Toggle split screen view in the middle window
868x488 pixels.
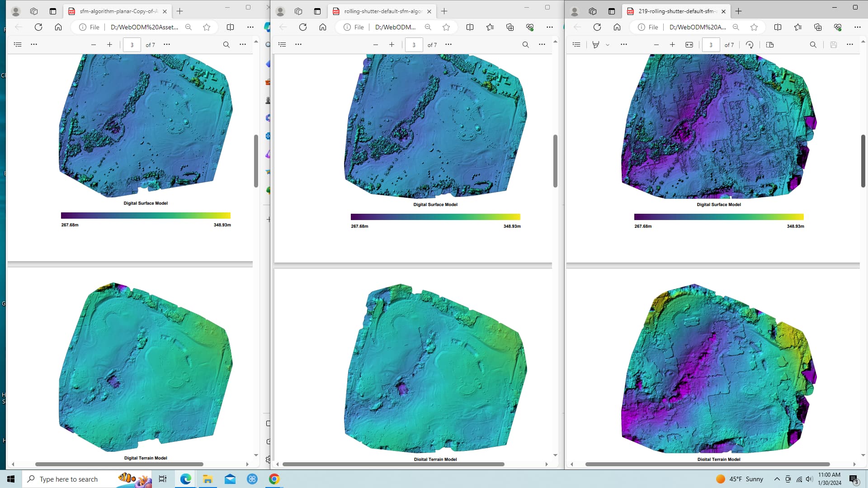pos(470,27)
